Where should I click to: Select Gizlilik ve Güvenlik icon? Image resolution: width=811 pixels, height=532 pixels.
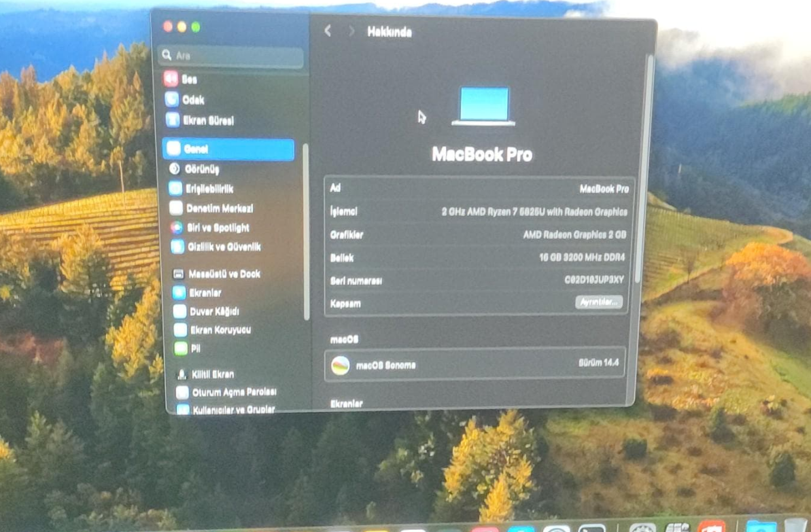tap(177, 247)
